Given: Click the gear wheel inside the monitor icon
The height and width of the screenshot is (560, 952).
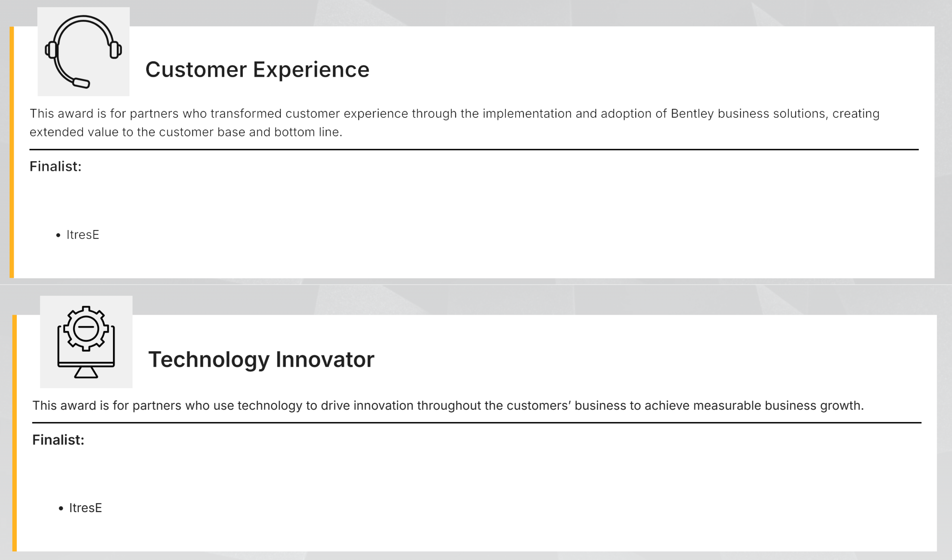Looking at the screenshot, I should 86,328.
